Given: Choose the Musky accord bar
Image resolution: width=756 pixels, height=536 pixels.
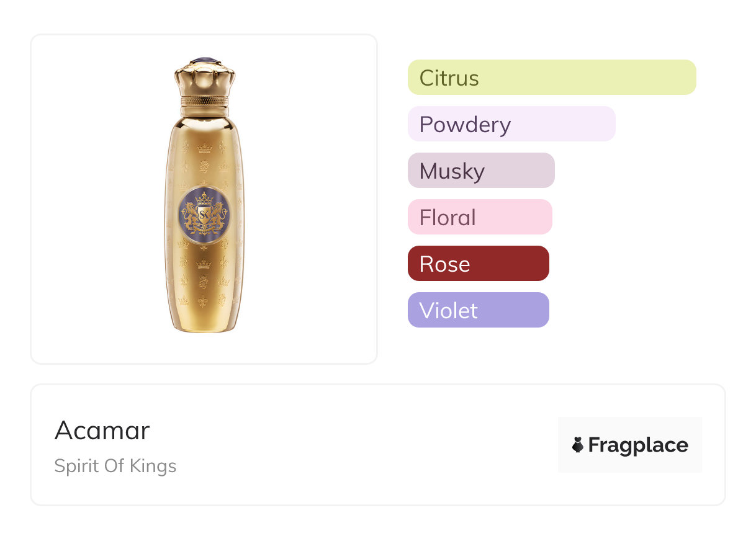Looking at the screenshot, I should pyautogui.click(x=480, y=171).
